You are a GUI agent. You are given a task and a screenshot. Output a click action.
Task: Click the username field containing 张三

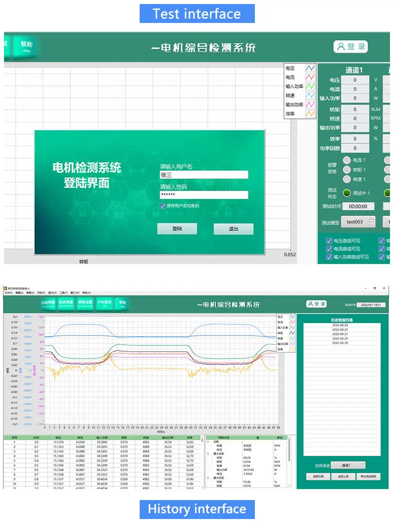coord(204,175)
